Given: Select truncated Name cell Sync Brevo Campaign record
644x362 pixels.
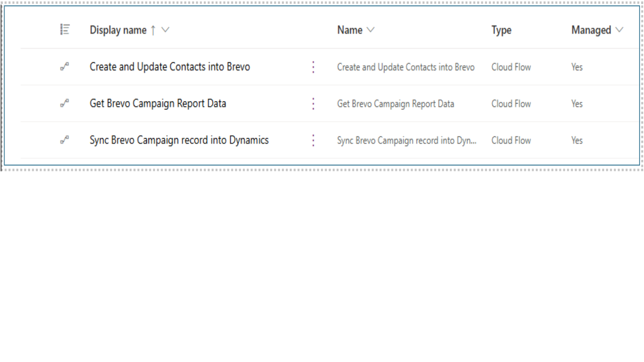Looking at the screenshot, I should coord(407,140).
